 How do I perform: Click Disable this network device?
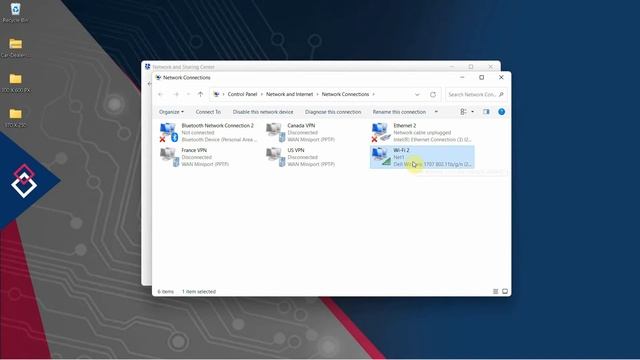[263, 111]
